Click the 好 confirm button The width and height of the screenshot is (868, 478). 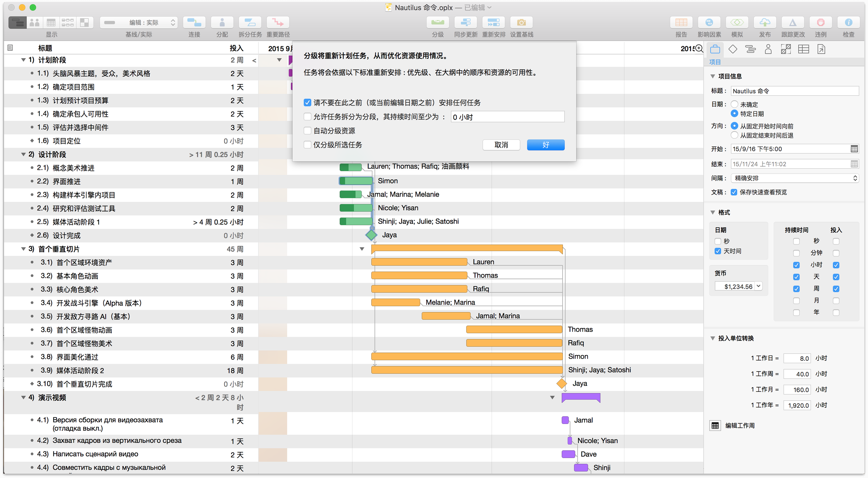click(545, 145)
